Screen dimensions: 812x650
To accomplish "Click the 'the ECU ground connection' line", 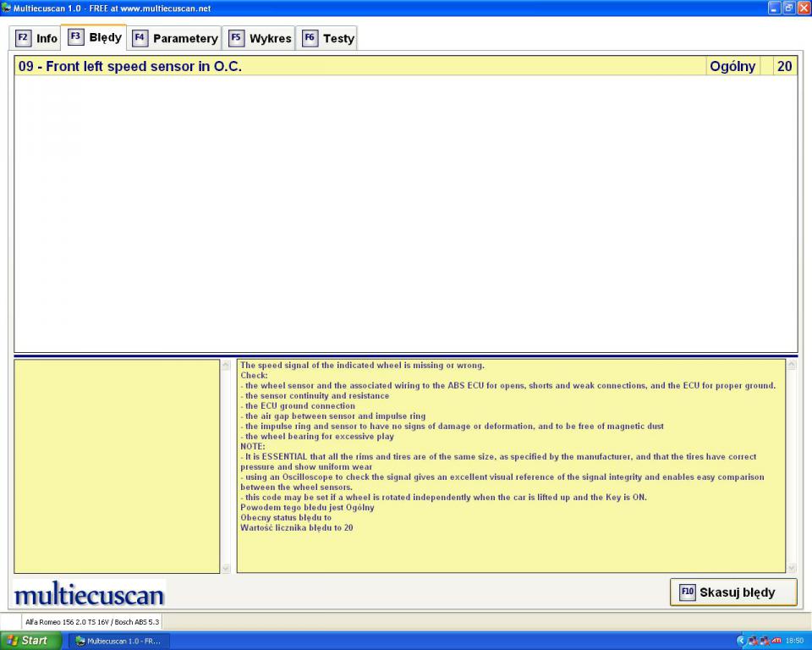I will click(x=298, y=406).
